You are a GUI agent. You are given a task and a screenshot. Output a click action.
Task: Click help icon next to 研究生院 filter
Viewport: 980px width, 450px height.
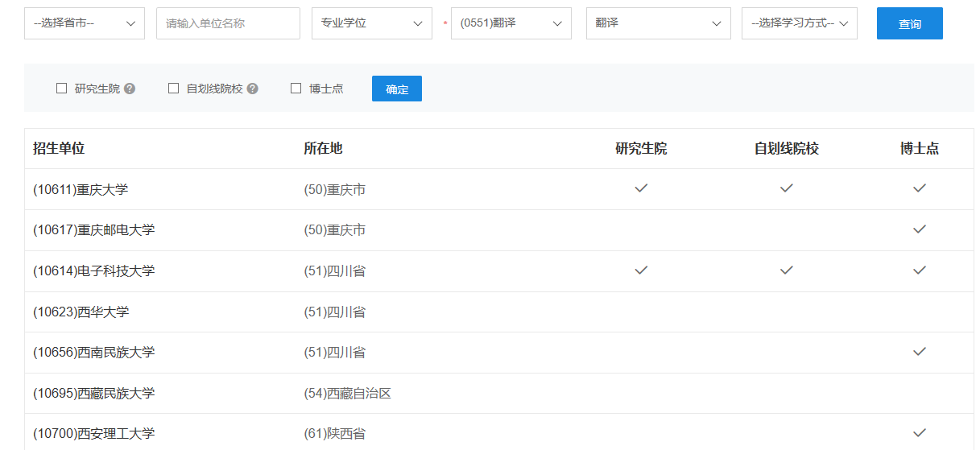click(x=130, y=89)
